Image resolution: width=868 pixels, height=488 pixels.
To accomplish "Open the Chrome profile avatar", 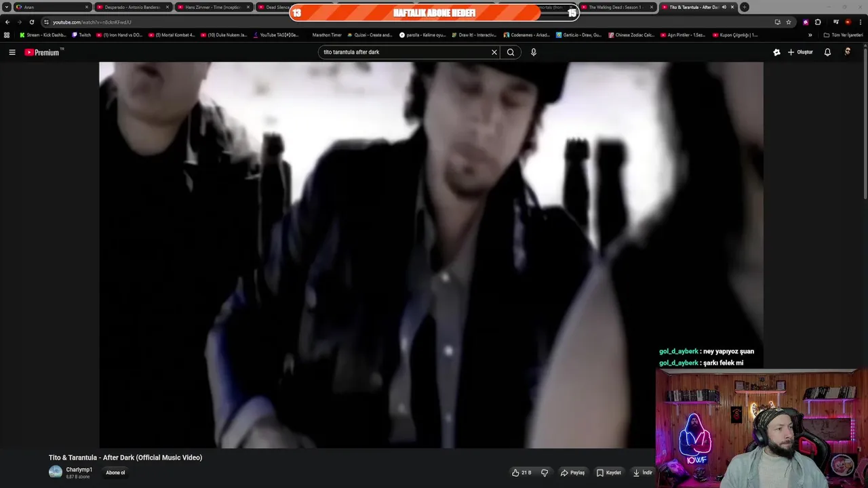I will coord(848,22).
